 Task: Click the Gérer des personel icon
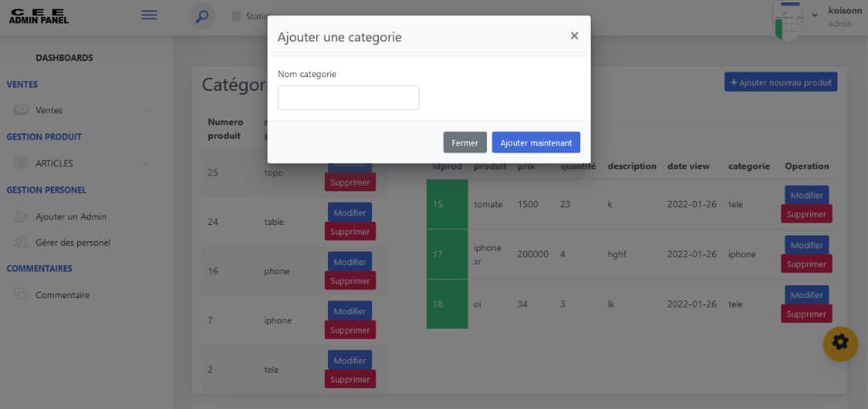point(21,242)
